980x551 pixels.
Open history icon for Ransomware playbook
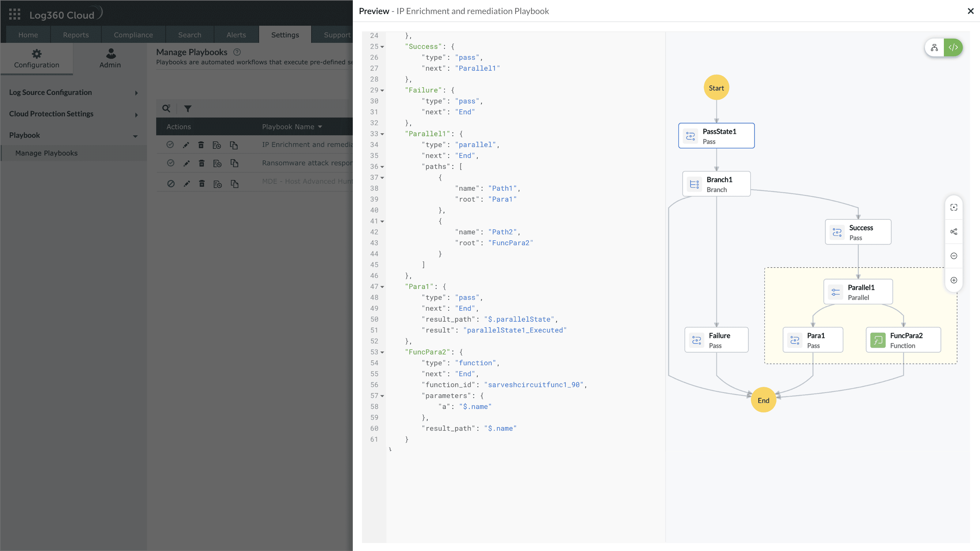[x=217, y=163]
